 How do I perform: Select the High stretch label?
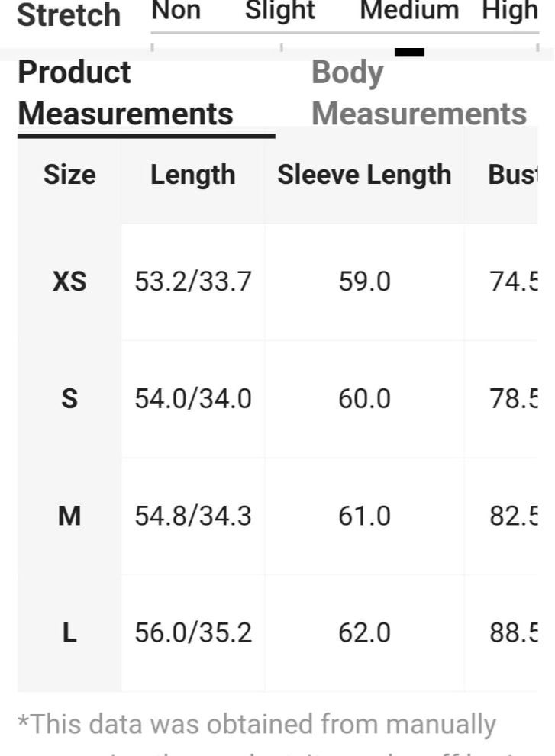(x=510, y=10)
